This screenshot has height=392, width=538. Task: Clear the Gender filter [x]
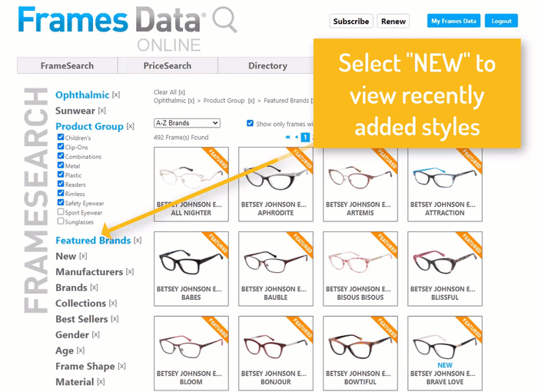point(96,334)
